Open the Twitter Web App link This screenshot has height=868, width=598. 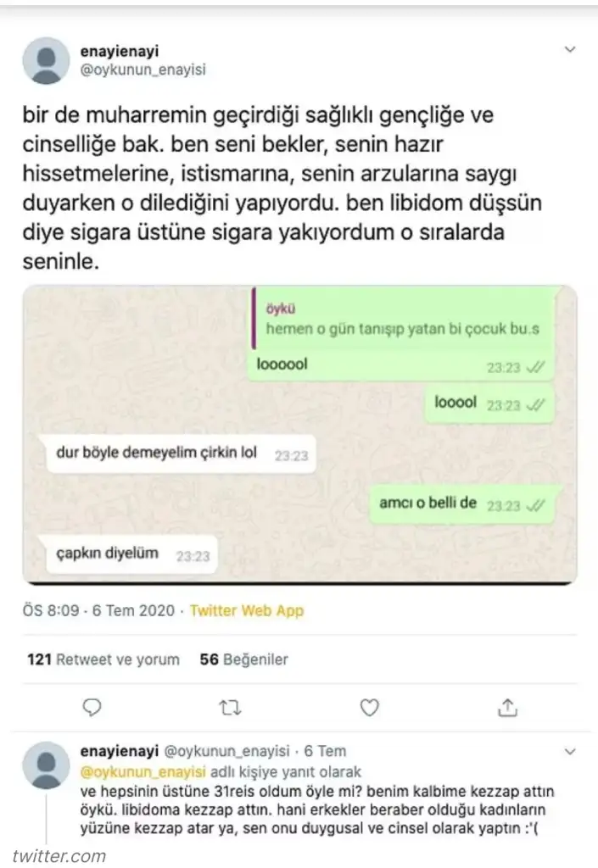click(x=247, y=610)
